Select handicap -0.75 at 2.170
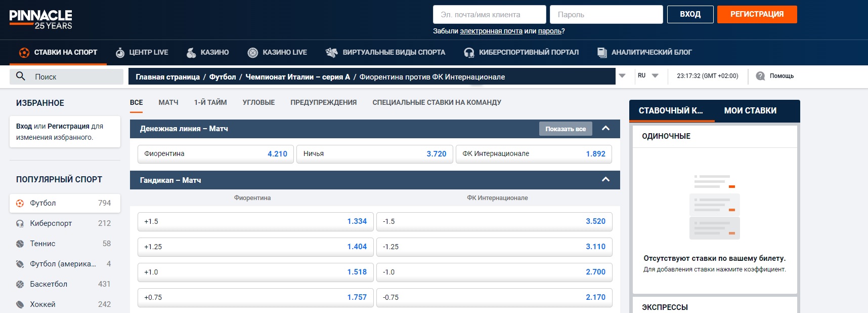This screenshot has width=868, height=313. pos(494,297)
